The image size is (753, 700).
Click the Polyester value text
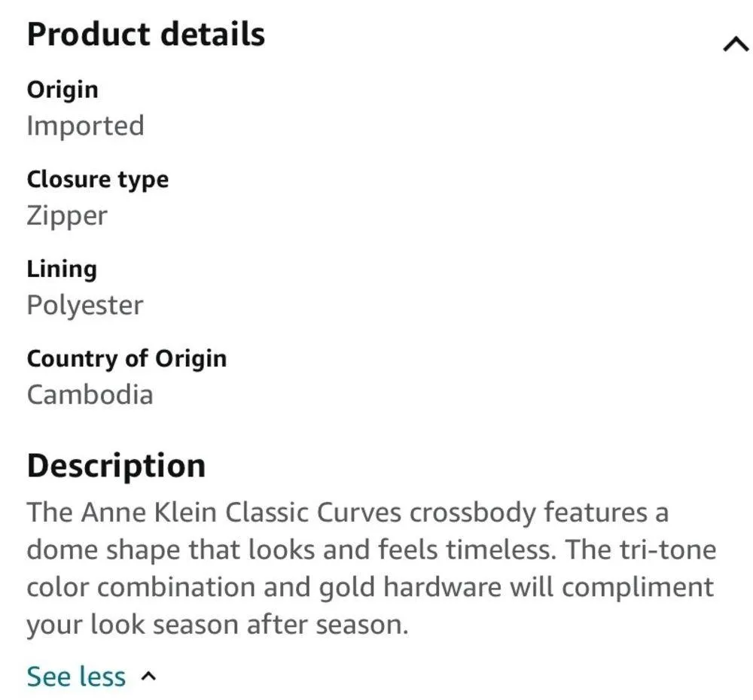point(84,306)
